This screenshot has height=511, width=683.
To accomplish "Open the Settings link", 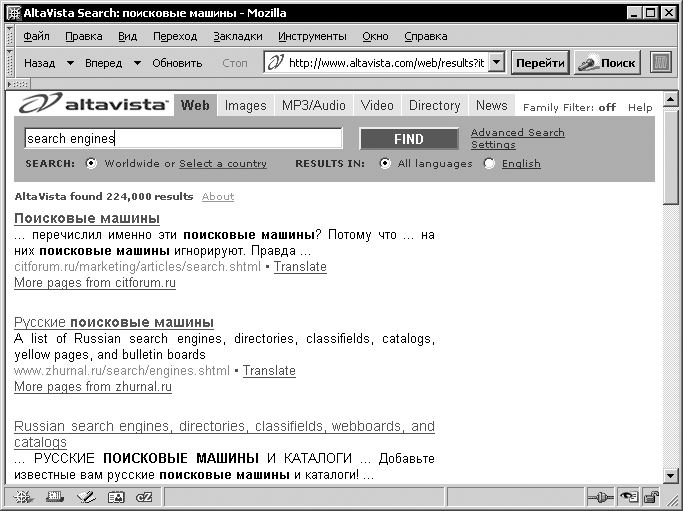I will point(493,145).
